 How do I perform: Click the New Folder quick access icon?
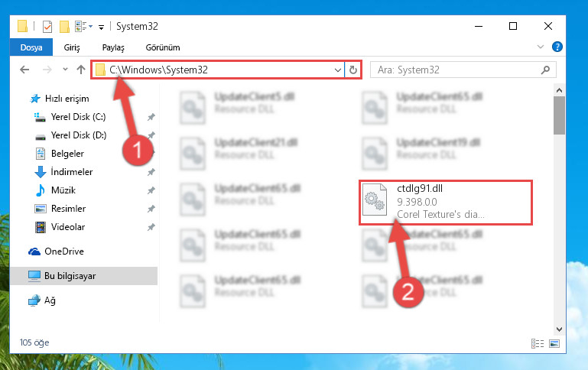click(64, 27)
